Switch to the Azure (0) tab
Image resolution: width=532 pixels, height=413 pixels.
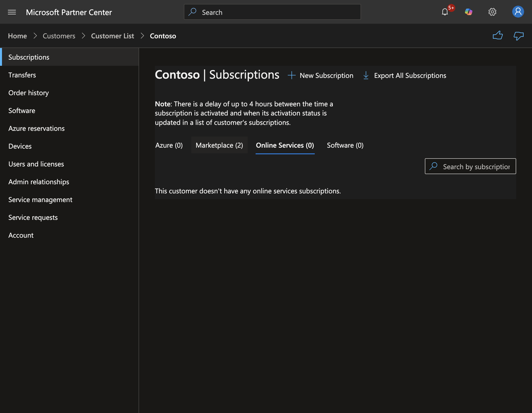tap(169, 145)
